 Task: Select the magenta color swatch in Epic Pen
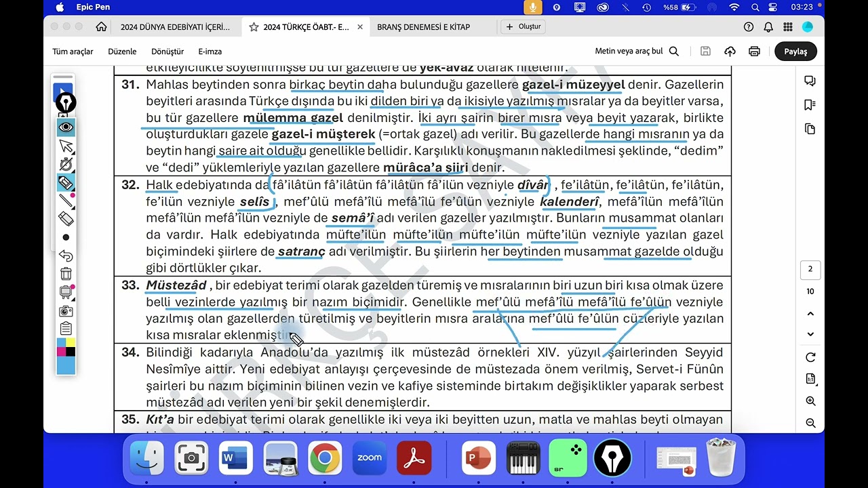(x=61, y=352)
